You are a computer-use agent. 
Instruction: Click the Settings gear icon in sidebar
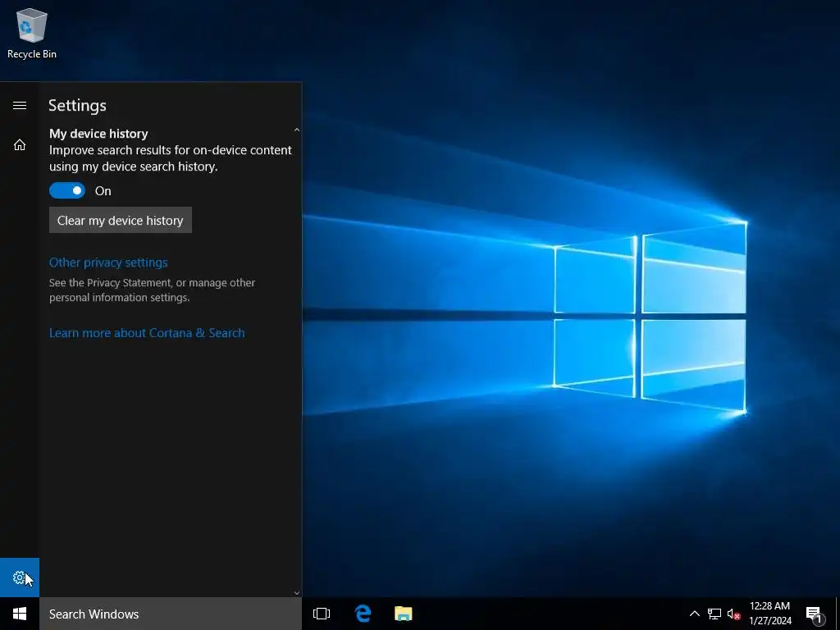20,577
